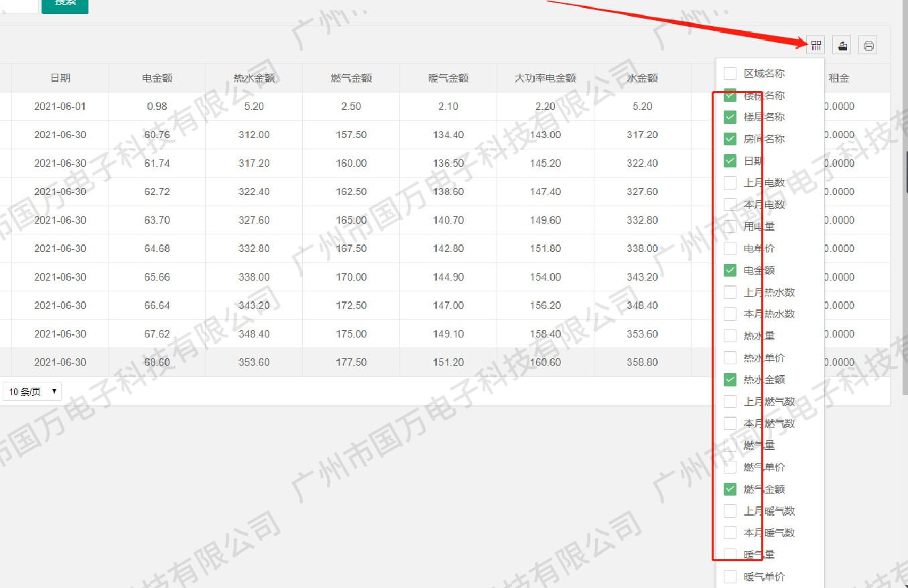Hide the 电金额 column via checkbox
This screenshot has height=588, width=908.
pos(730,271)
